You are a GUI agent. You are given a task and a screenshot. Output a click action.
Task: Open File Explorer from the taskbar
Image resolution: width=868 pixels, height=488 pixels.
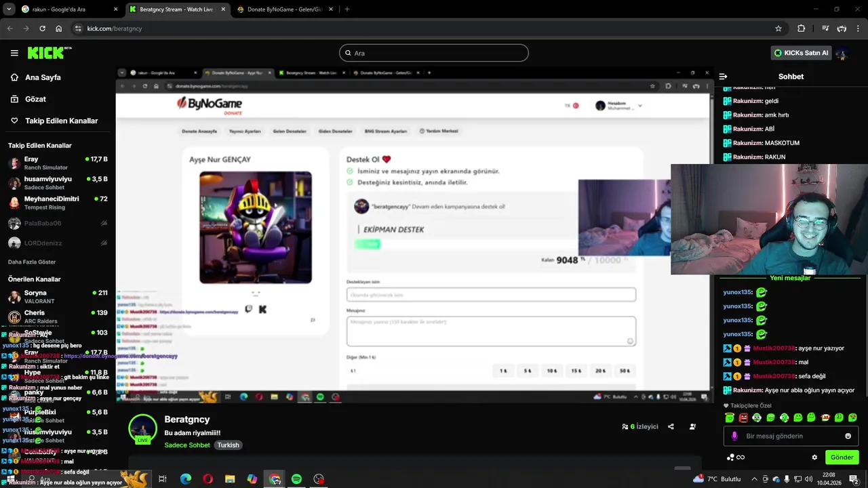[x=230, y=479]
